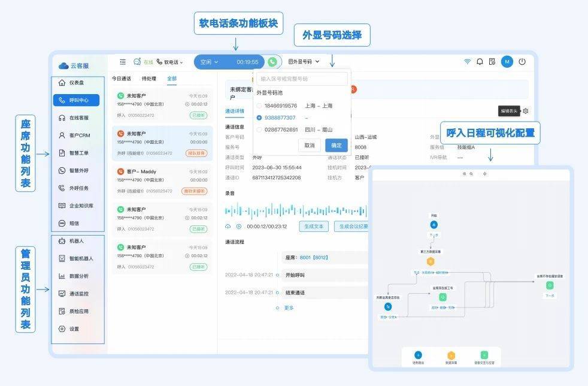The width and height of the screenshot is (588, 386).
Task: Open the 空闲 status dropdown
Action: 209,62
